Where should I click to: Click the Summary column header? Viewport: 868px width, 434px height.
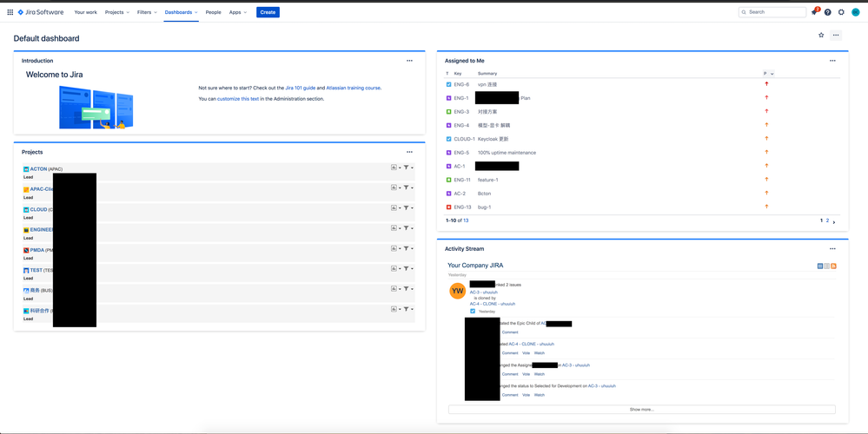click(x=487, y=74)
